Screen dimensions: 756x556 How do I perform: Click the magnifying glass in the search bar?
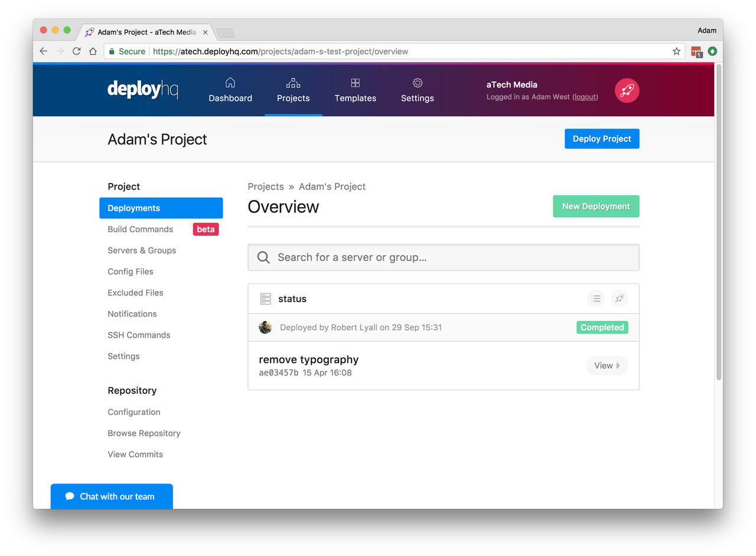click(263, 257)
